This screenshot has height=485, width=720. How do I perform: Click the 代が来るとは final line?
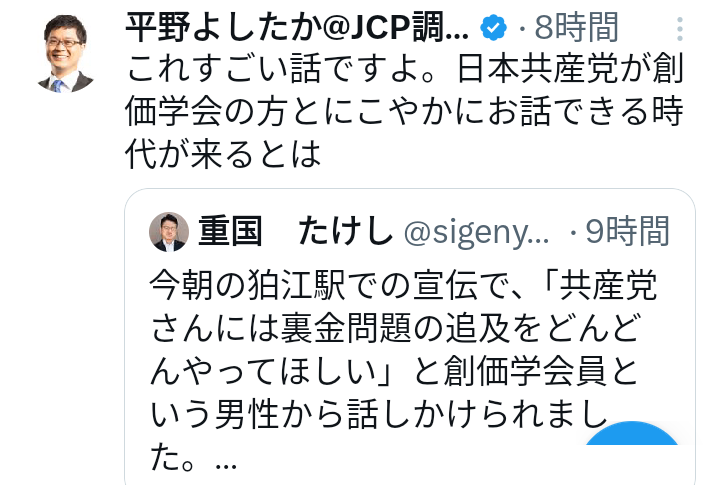(x=224, y=154)
